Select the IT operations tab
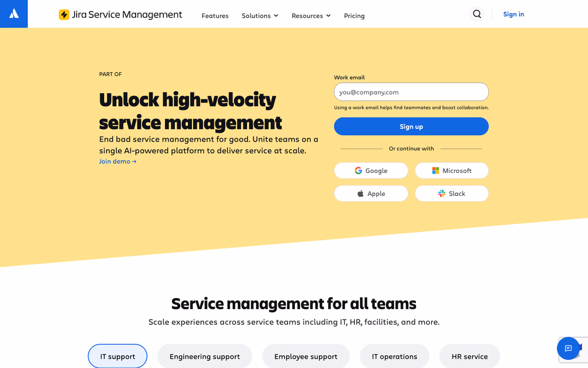 click(395, 356)
